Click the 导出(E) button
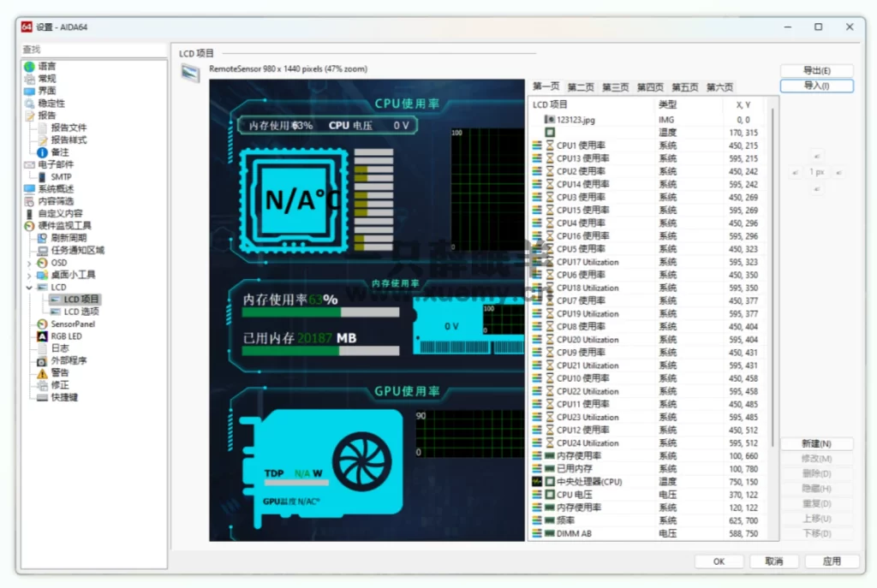Image resolution: width=877 pixels, height=588 pixels. [816, 70]
